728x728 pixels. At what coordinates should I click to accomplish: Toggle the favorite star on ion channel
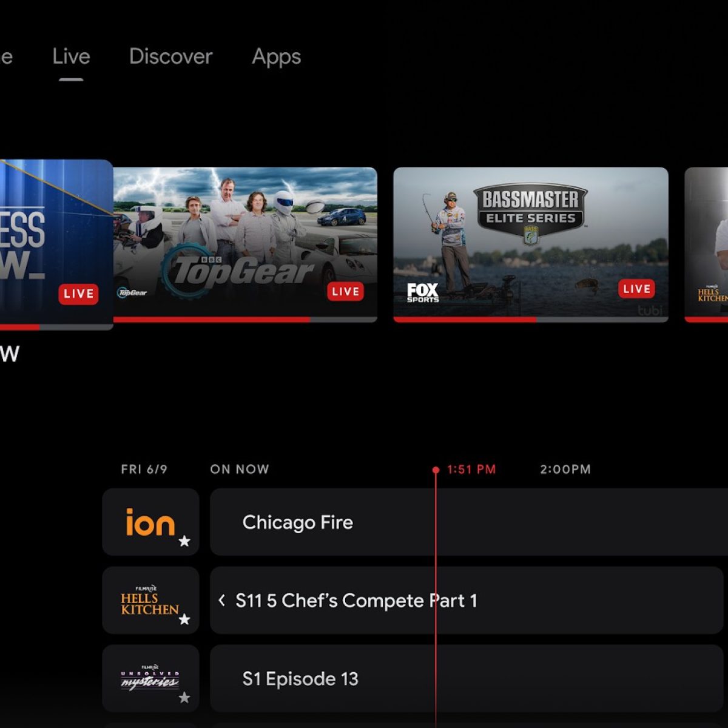click(x=184, y=541)
